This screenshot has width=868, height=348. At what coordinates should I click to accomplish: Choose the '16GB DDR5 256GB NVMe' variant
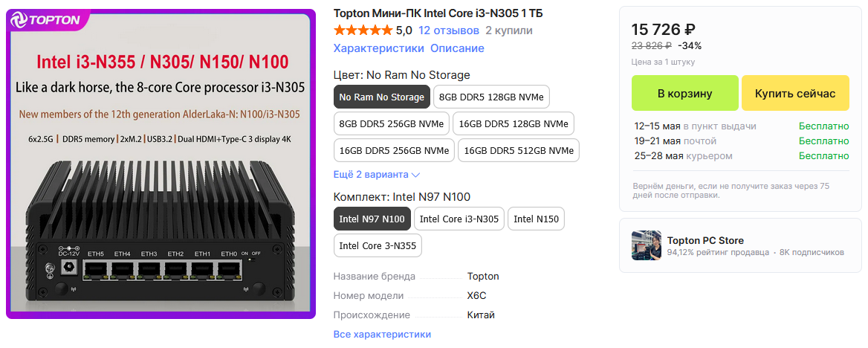[x=394, y=150]
